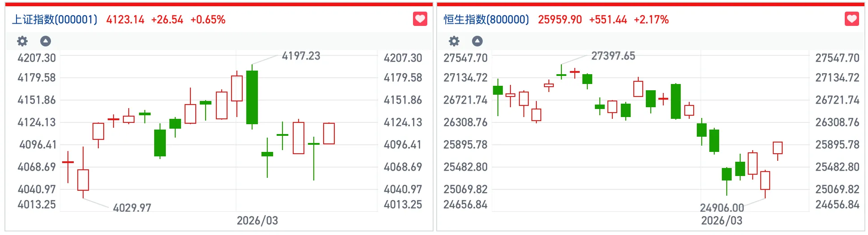Select the 4029.97 low marker label

132,208
